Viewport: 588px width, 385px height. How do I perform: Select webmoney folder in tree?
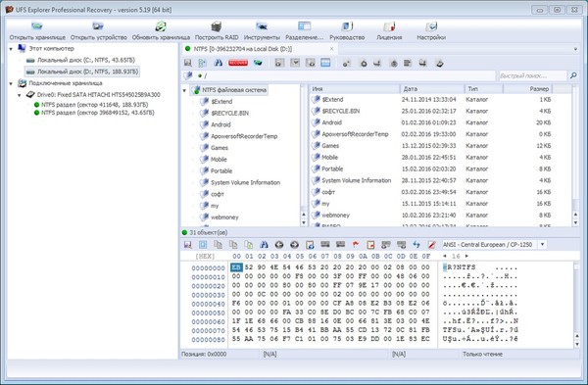coord(224,217)
